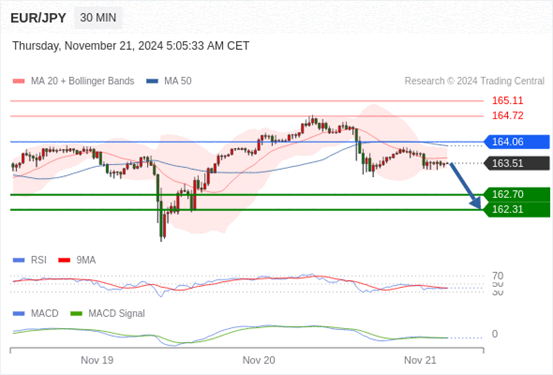Click the RSI 70 level label
Viewport: 553px width, 375px height.
point(498,275)
